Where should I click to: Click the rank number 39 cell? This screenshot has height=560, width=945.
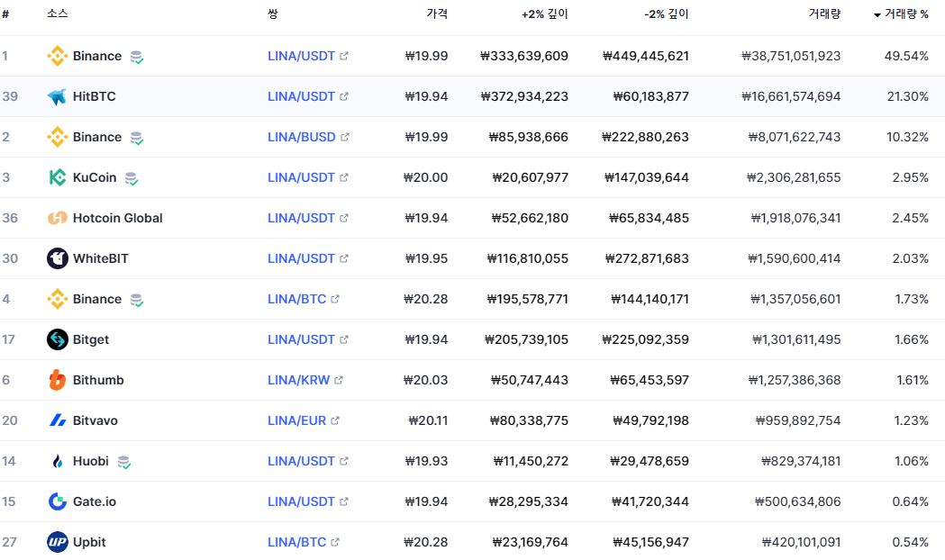(x=10, y=96)
